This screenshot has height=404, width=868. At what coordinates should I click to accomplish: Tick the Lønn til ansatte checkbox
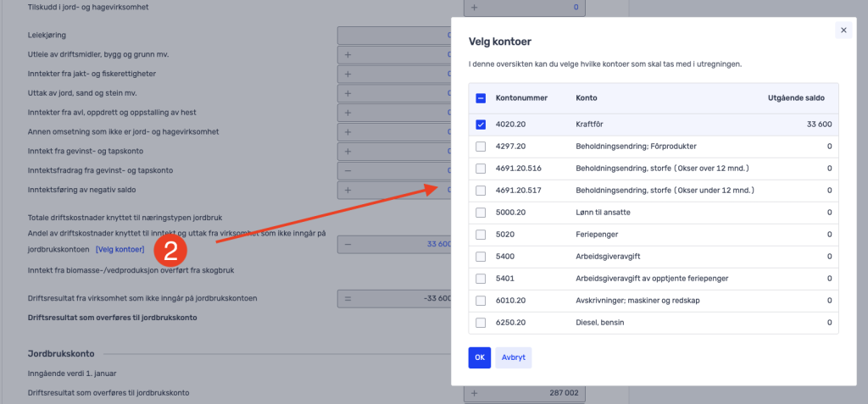tap(481, 213)
